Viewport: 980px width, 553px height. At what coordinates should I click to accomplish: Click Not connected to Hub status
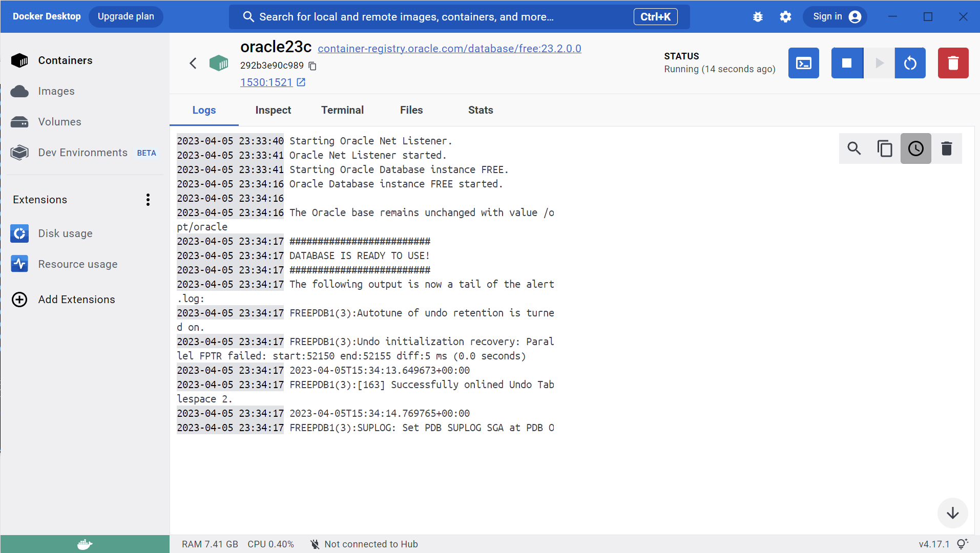[x=364, y=544]
